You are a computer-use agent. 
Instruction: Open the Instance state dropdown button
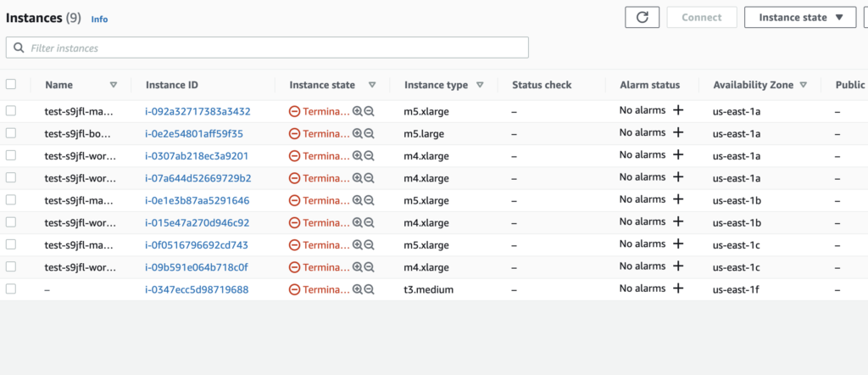point(800,17)
